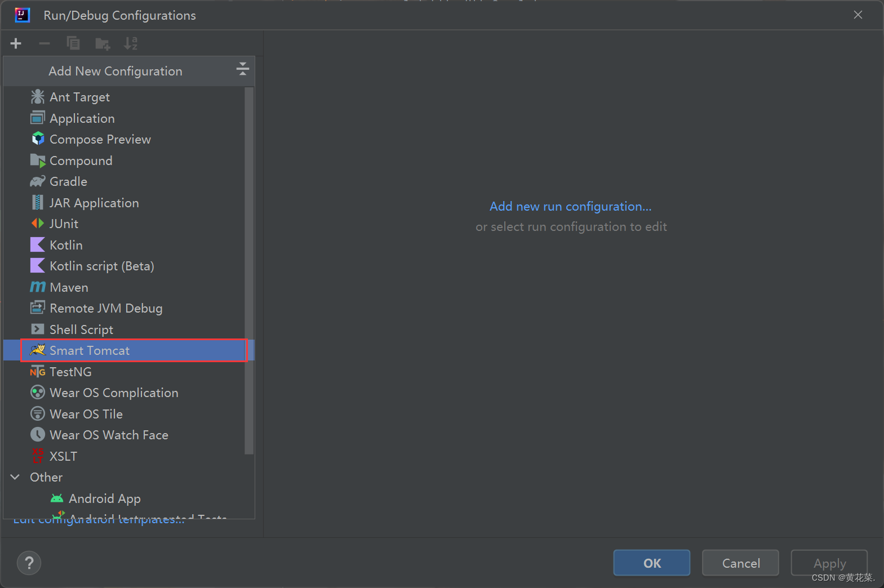Click the Add New Configuration plus icon
Image resolution: width=884 pixels, height=588 pixels.
[16, 43]
